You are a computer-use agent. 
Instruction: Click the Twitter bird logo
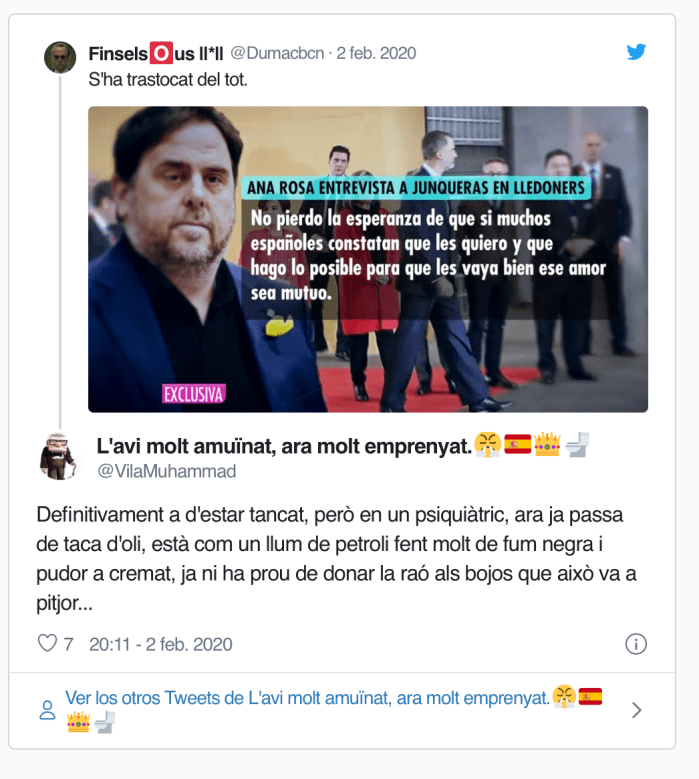tap(636, 52)
